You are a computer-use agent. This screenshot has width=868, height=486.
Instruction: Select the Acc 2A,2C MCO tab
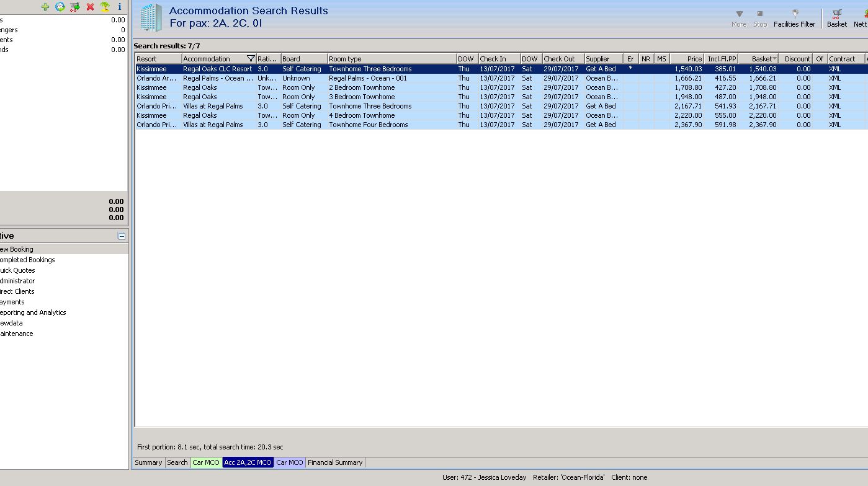tap(248, 462)
